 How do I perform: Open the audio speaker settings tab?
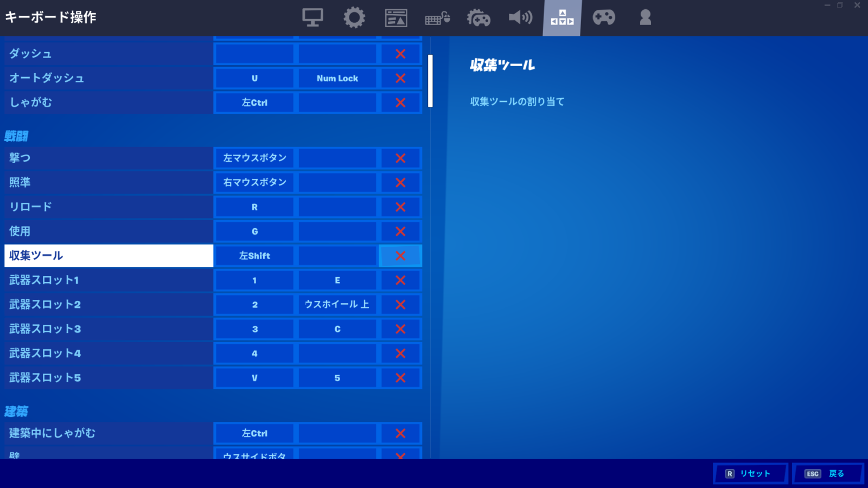pyautogui.click(x=520, y=18)
